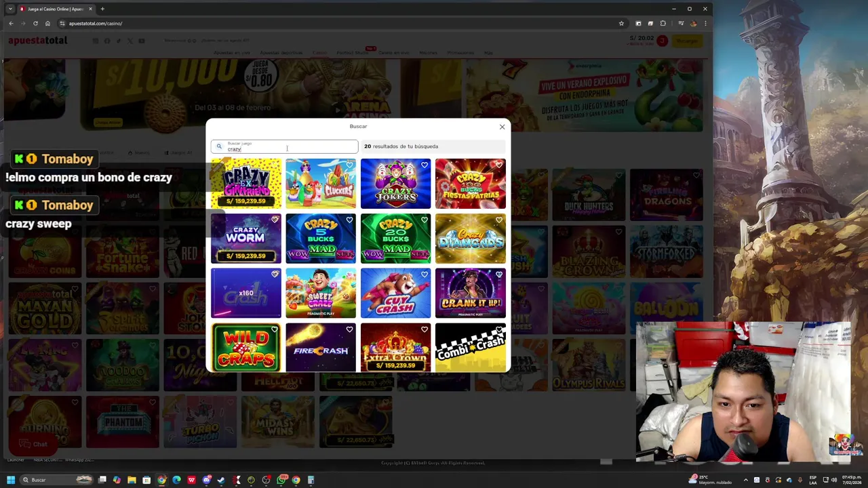Favorite Crazy Diamonds with heart icon
868x488 pixels.
(x=498, y=220)
